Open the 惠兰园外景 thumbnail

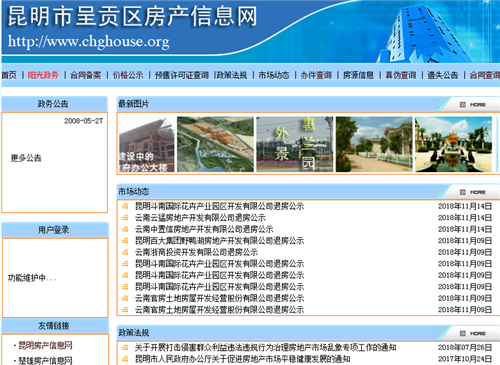point(295,144)
